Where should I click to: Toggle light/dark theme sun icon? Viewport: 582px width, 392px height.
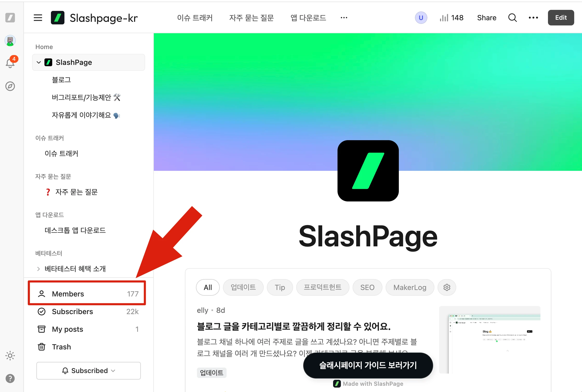tap(10, 356)
